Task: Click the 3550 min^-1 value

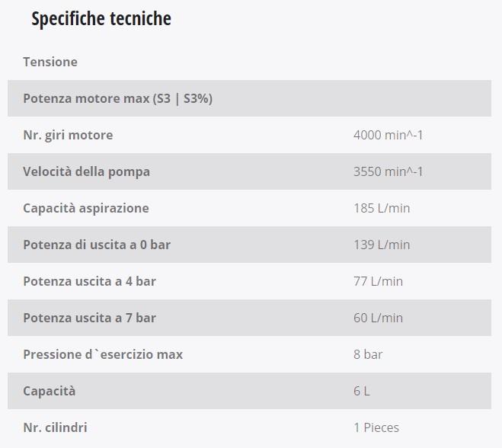Action: 388,171
